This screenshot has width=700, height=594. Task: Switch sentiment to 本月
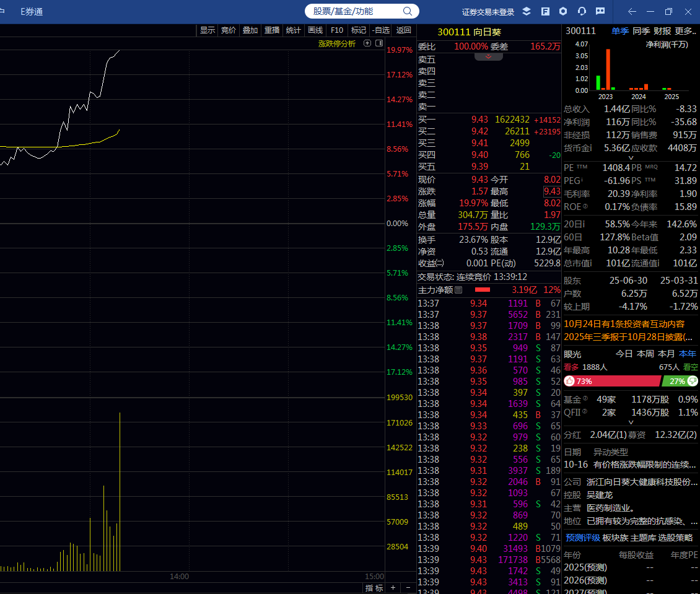(666, 354)
